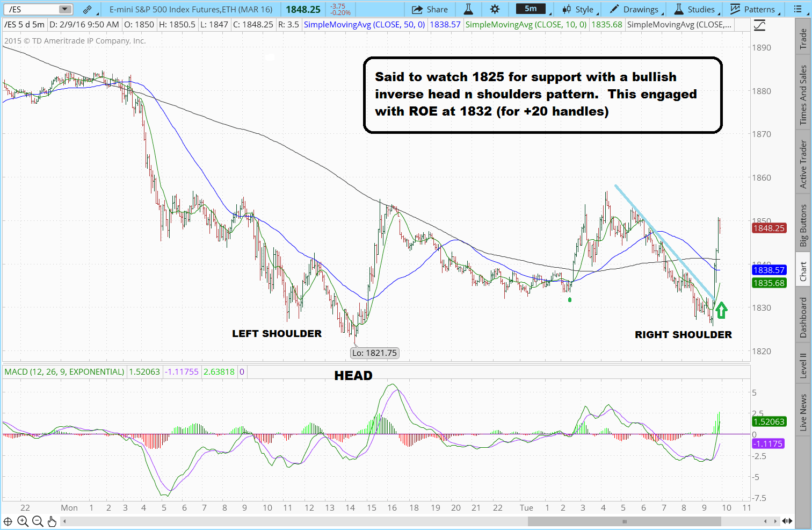Screen dimensions: 812x530
Task: Click the green 1835.68 axis price tag
Action: 769,283
